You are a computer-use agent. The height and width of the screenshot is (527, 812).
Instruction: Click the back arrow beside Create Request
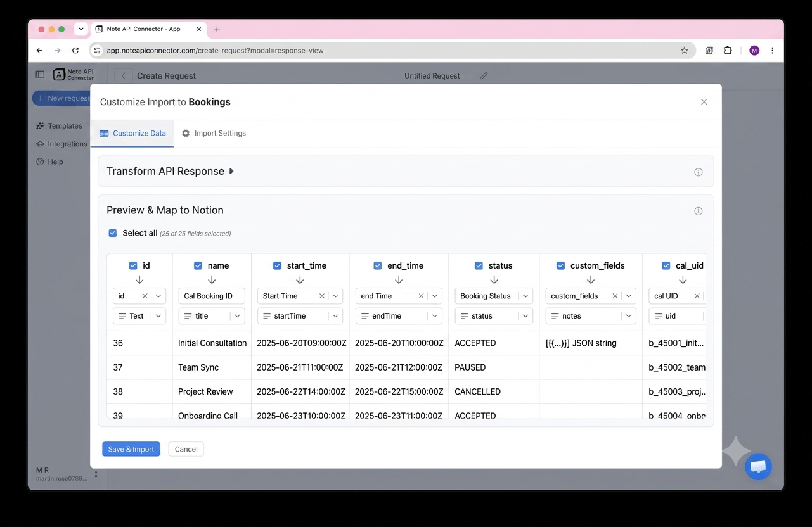(124, 76)
